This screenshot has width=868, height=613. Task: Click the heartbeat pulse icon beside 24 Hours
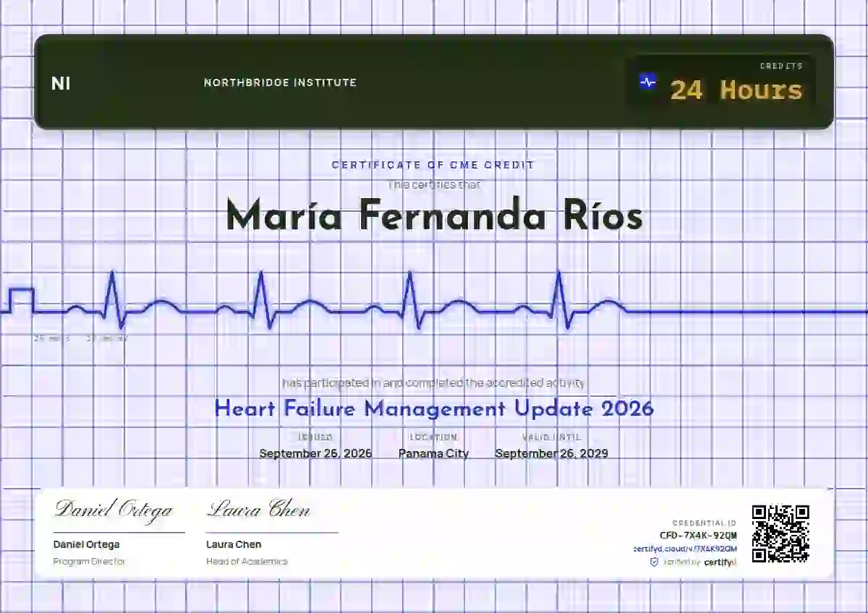click(648, 82)
